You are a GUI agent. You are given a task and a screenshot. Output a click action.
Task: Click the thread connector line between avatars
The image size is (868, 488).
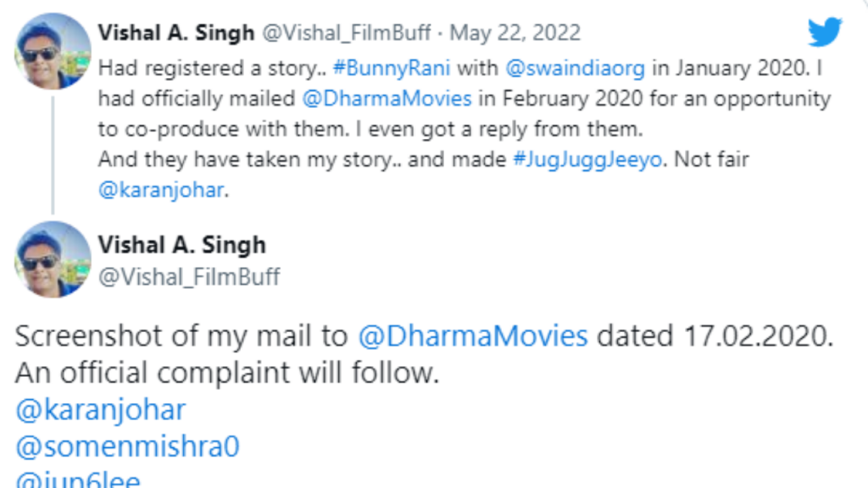[53, 155]
